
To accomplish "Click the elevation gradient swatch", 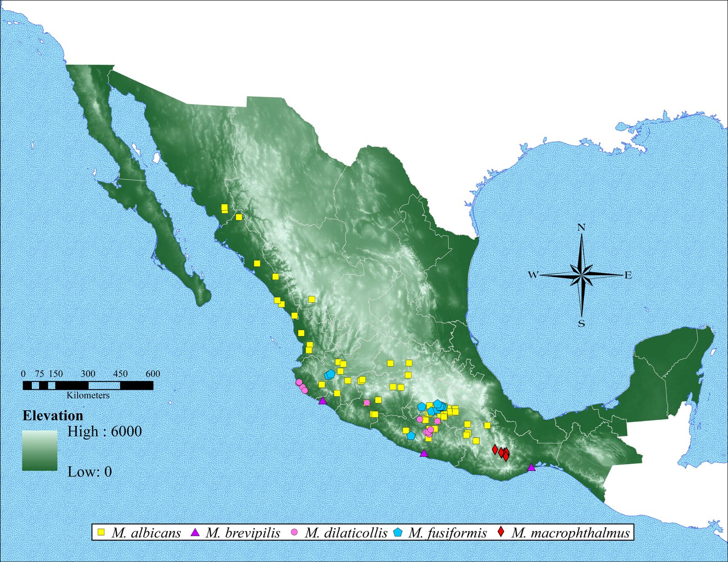I will coord(40,450).
